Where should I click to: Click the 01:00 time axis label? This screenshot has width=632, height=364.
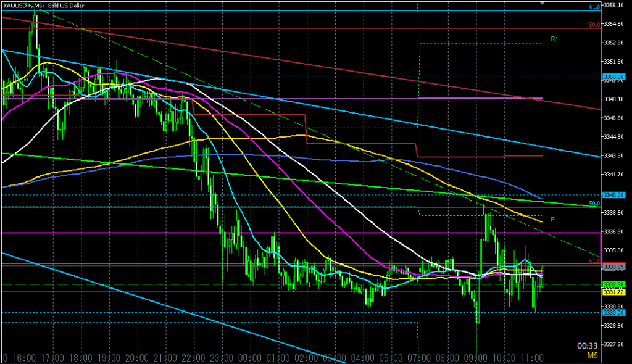click(278, 358)
